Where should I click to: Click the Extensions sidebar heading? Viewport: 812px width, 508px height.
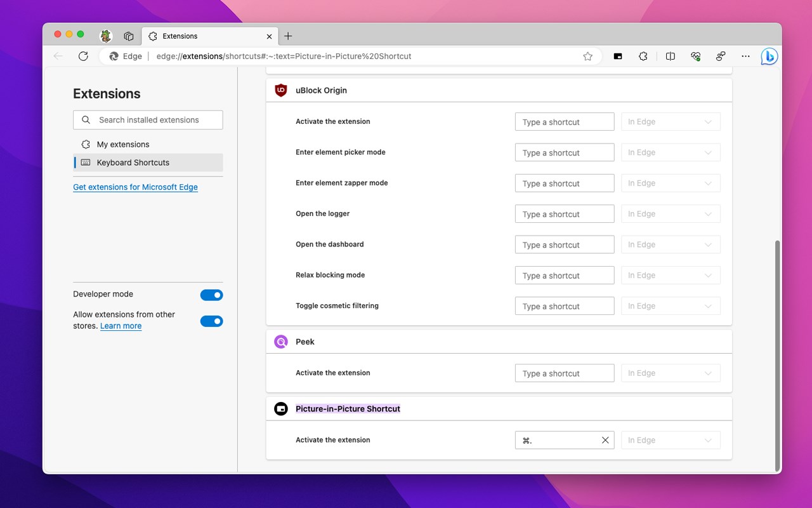107,93
